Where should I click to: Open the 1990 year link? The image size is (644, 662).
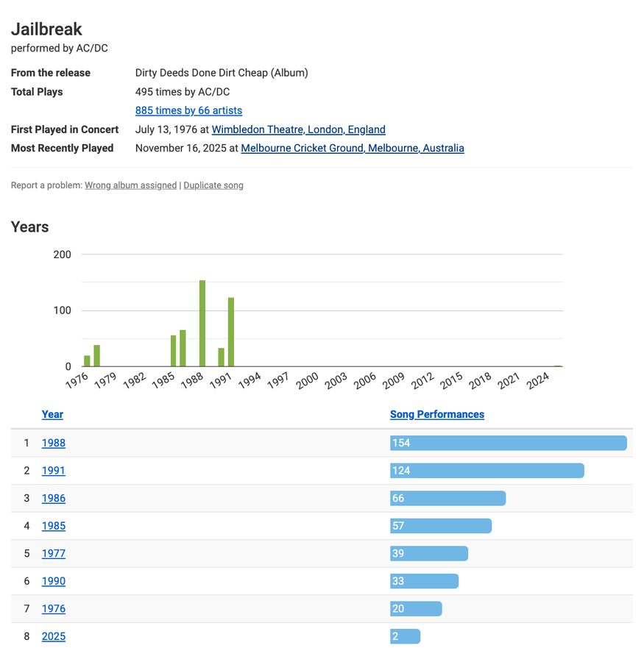pyautogui.click(x=53, y=581)
